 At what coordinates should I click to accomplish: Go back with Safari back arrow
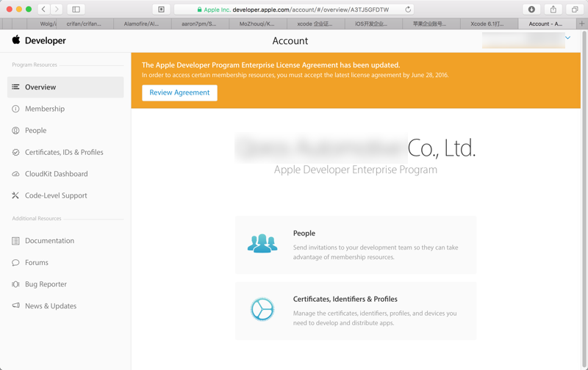tap(43, 10)
